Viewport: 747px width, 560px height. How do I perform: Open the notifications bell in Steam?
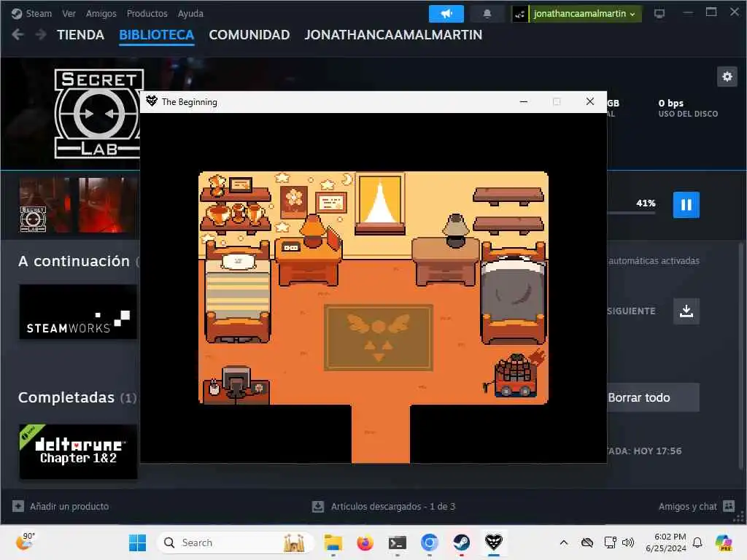tap(487, 13)
